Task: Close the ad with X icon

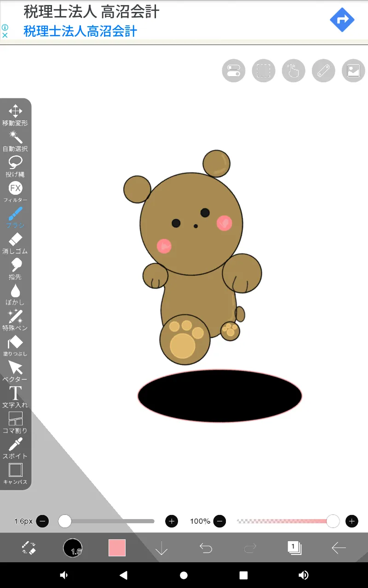Action: (x=5, y=35)
